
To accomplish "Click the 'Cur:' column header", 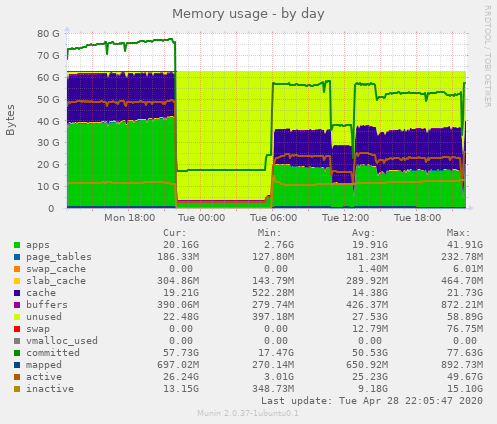I will (x=175, y=233).
